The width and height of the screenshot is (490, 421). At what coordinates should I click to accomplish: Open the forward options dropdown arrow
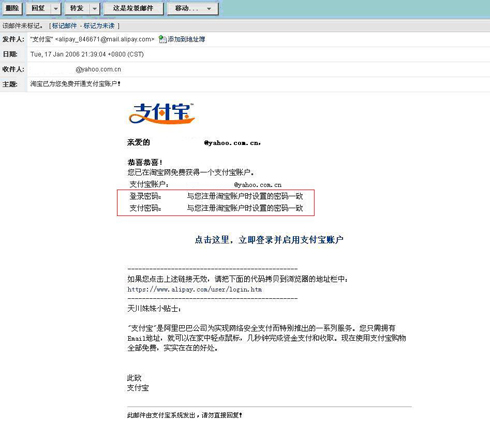pos(95,8)
